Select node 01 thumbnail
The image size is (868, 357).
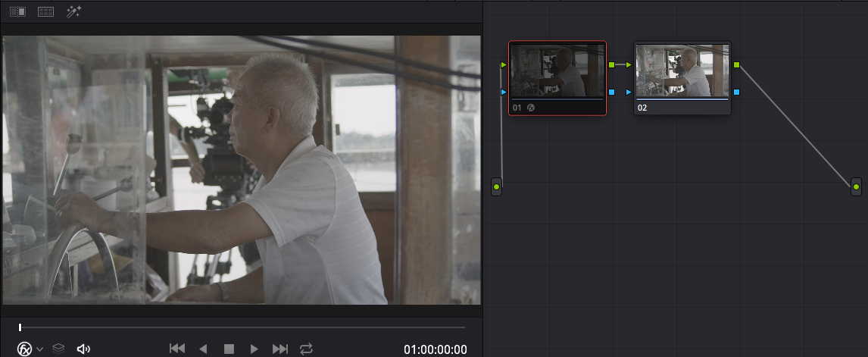[557, 71]
